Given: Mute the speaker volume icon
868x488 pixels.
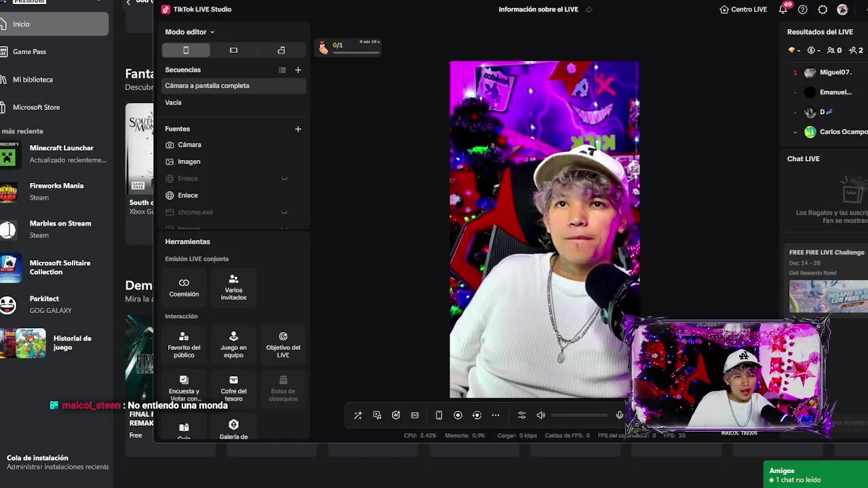Looking at the screenshot, I should [x=540, y=415].
